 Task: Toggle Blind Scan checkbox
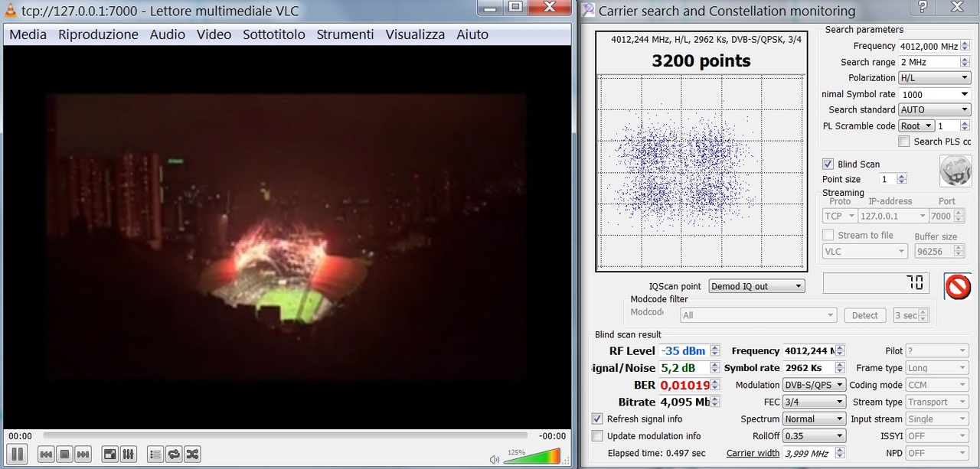point(828,164)
